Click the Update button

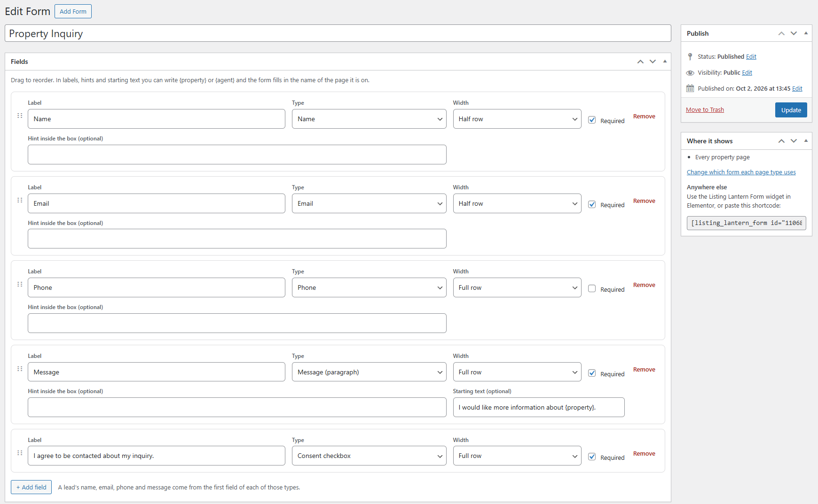click(791, 110)
